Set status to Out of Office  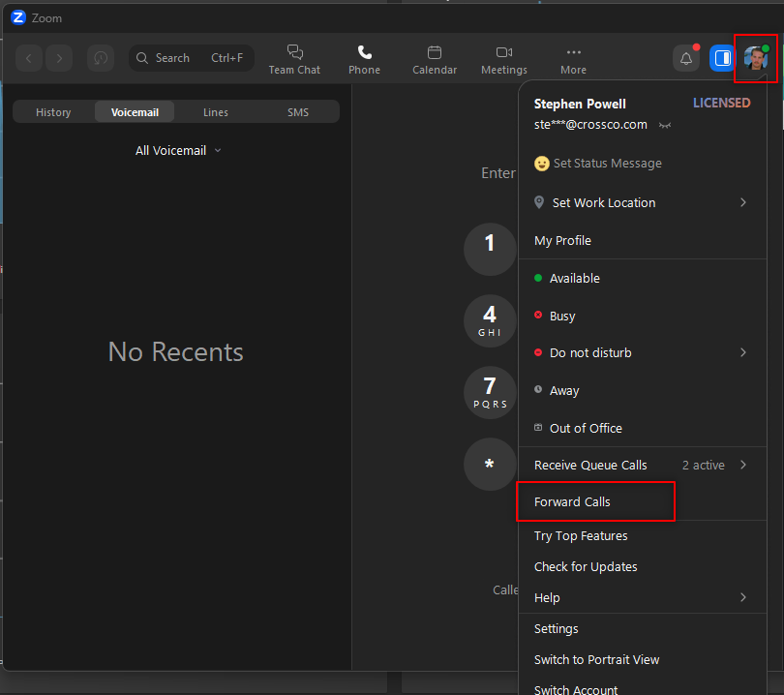pos(643,428)
